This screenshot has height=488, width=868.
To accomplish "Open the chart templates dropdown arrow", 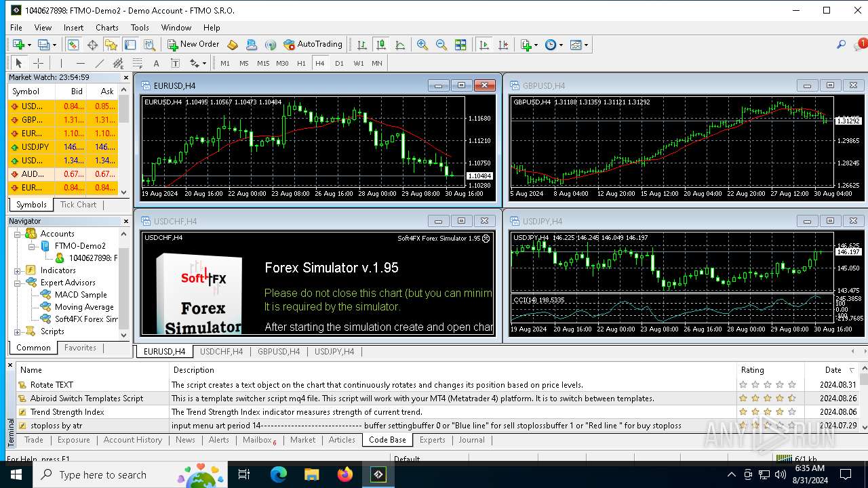I will [586, 45].
